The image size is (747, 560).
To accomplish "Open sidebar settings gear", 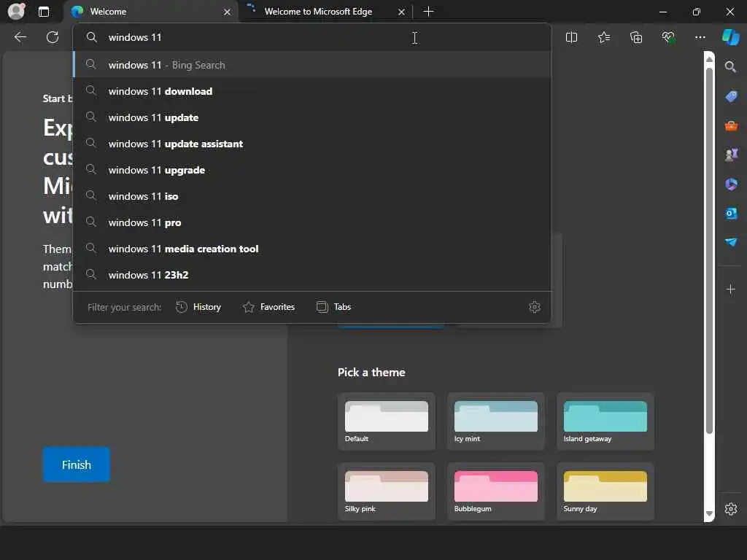I will [731, 509].
